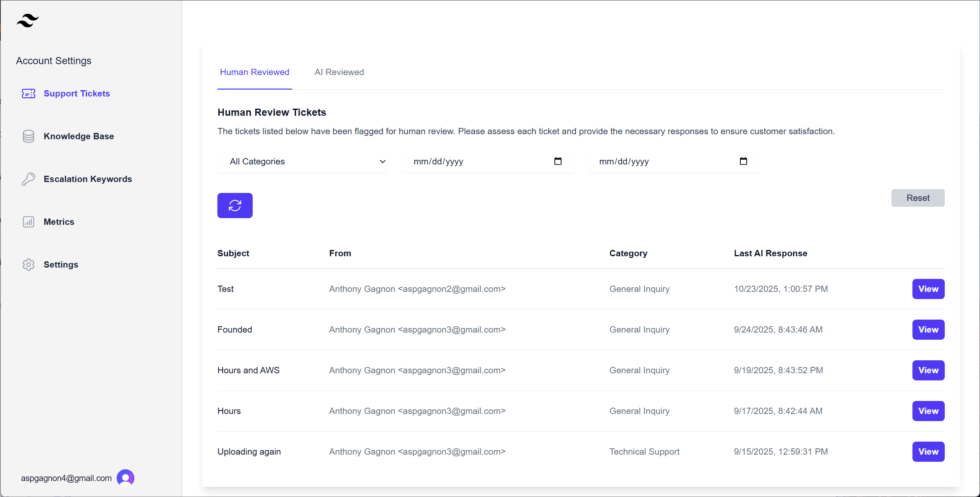The image size is (980, 497).
Task: Open the calendar picker on the end date
Action: [x=744, y=161]
